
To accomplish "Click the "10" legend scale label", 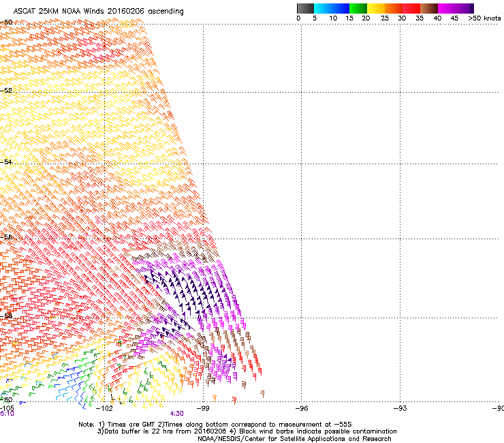I will tap(333, 18).
